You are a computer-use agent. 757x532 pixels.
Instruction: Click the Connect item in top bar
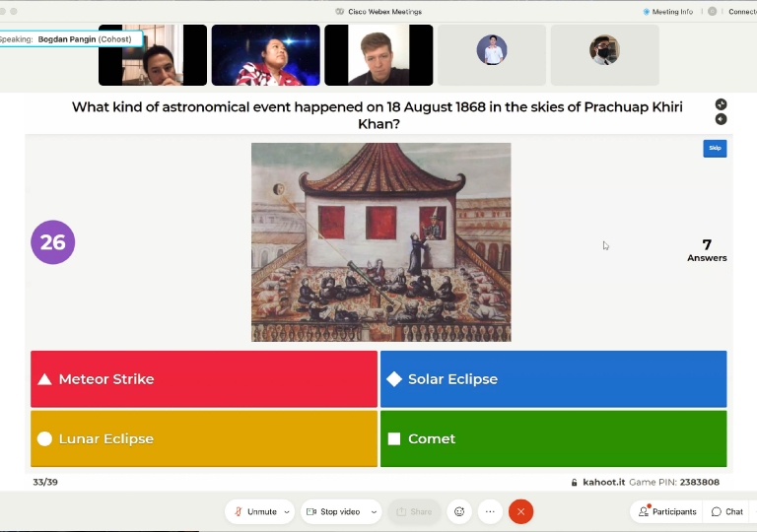pyautogui.click(x=742, y=12)
